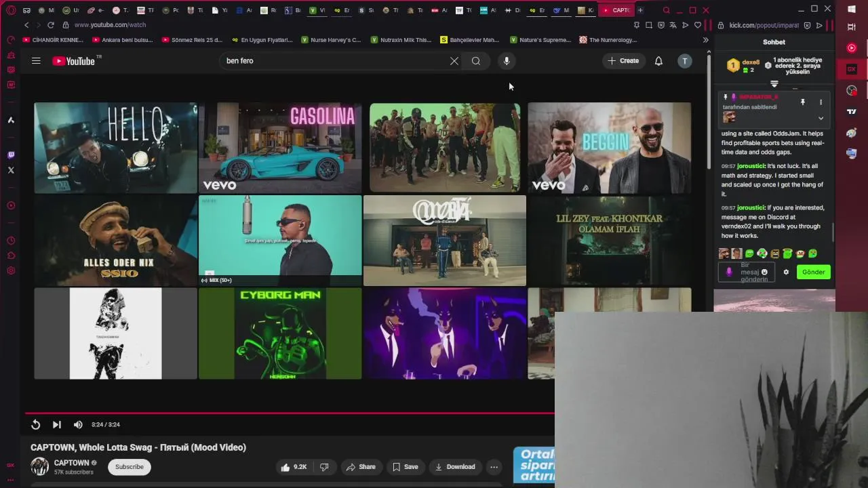Screen dimensions: 868x488
Task: Open the 'CİHANGİR KENNE...' bookmark
Action: [x=53, y=40]
